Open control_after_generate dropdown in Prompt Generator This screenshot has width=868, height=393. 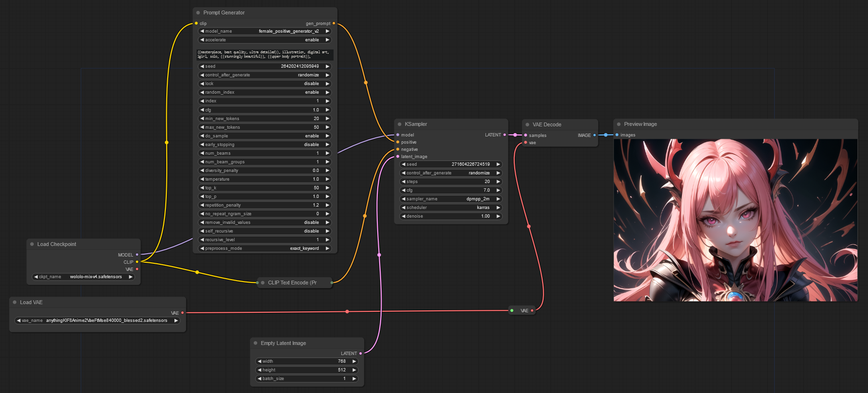click(265, 75)
